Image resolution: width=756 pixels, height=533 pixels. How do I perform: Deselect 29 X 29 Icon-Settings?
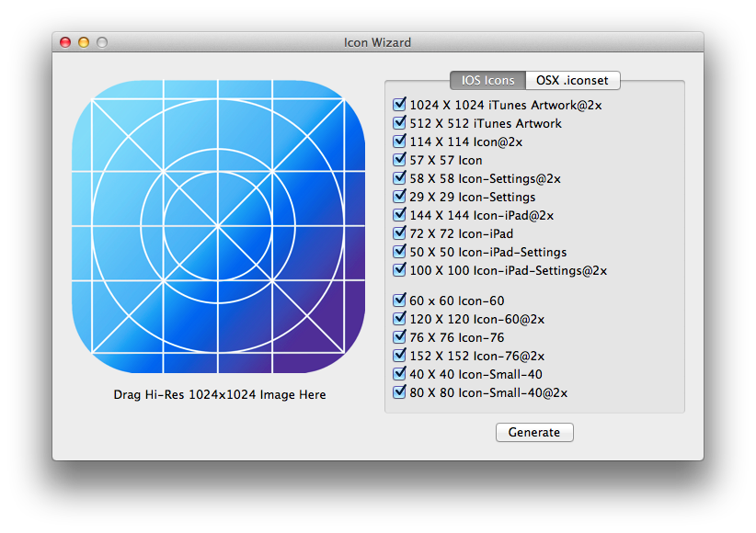[399, 197]
